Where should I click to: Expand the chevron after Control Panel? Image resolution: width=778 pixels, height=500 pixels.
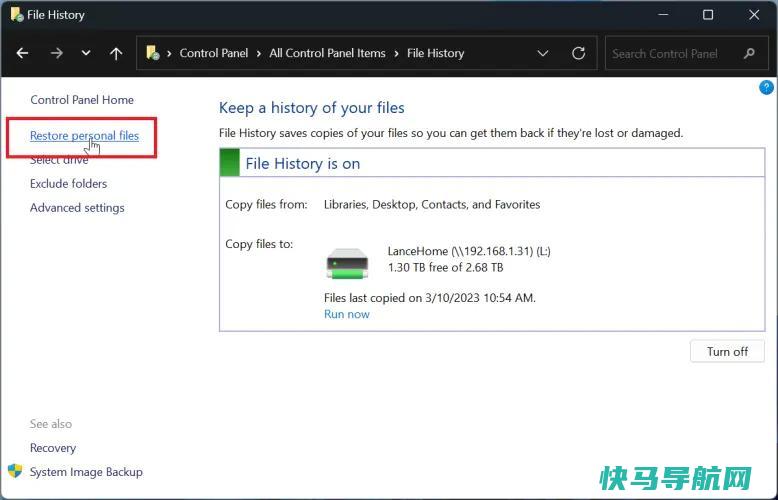[x=259, y=53]
